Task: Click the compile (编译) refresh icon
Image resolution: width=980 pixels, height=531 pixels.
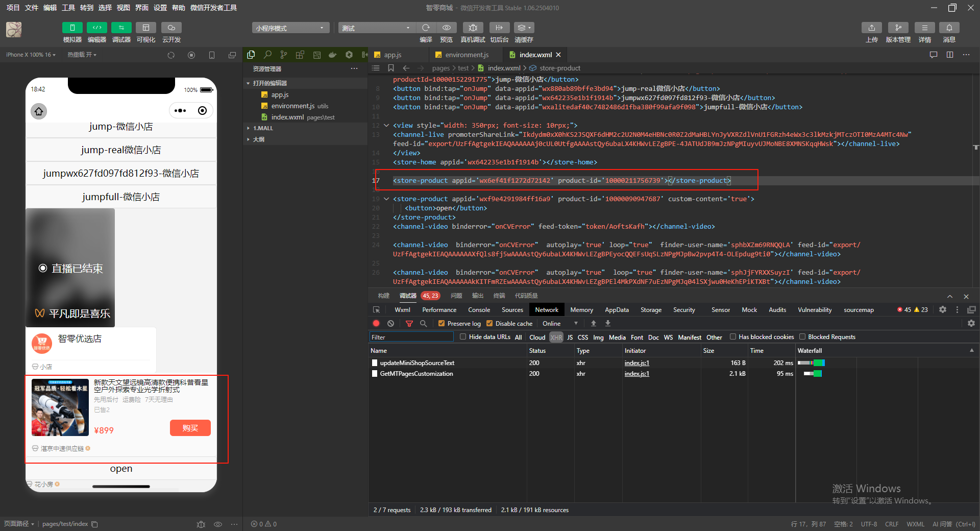Action: (426, 28)
